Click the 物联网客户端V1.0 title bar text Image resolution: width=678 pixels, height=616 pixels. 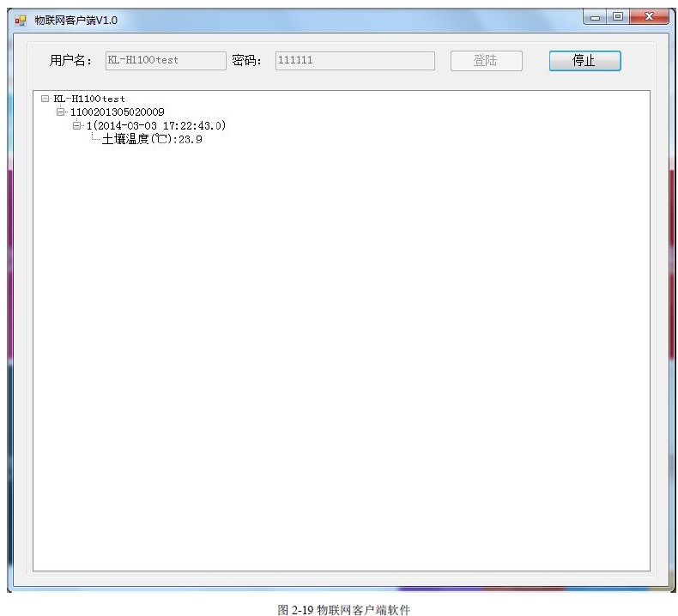(76, 20)
